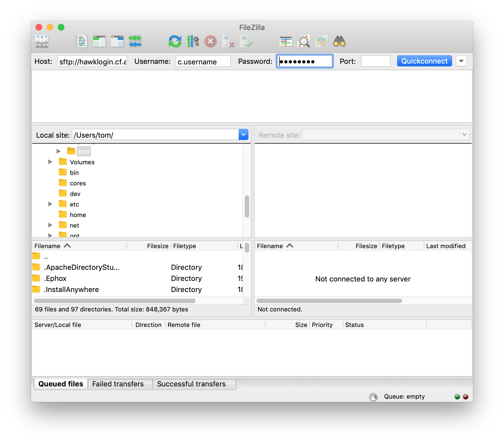Sort remote list by Filename header
This screenshot has height=443, width=504.
296,246
